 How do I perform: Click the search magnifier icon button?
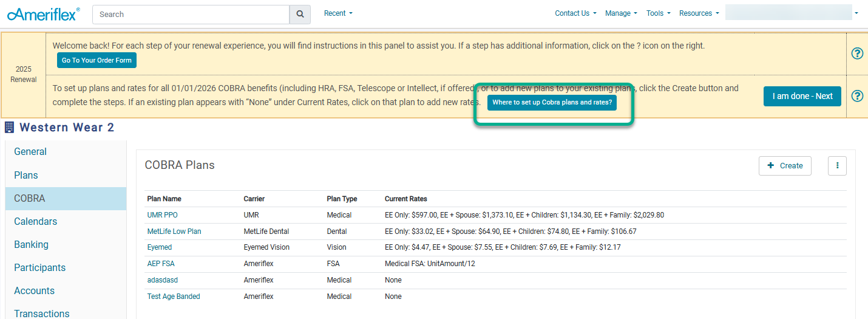click(300, 14)
